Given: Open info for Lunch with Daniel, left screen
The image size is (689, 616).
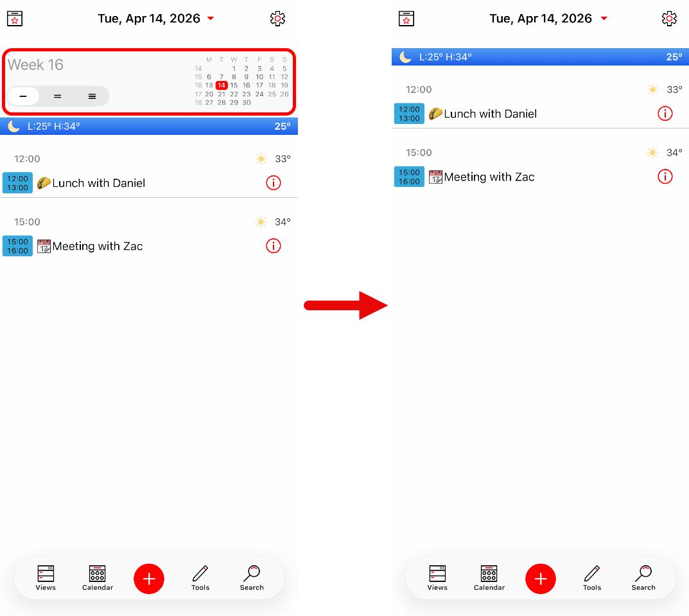Looking at the screenshot, I should pyautogui.click(x=274, y=182).
